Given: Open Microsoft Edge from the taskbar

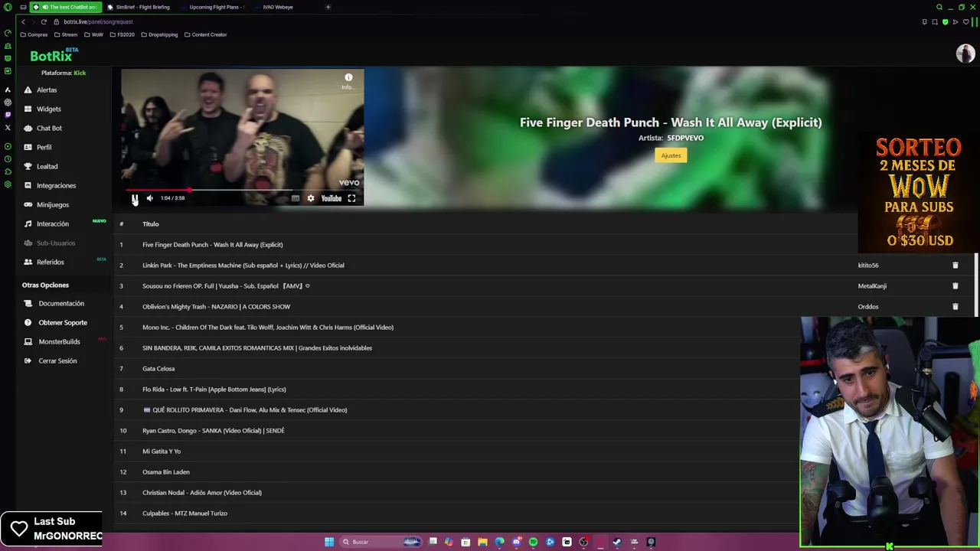Looking at the screenshot, I should [x=499, y=542].
